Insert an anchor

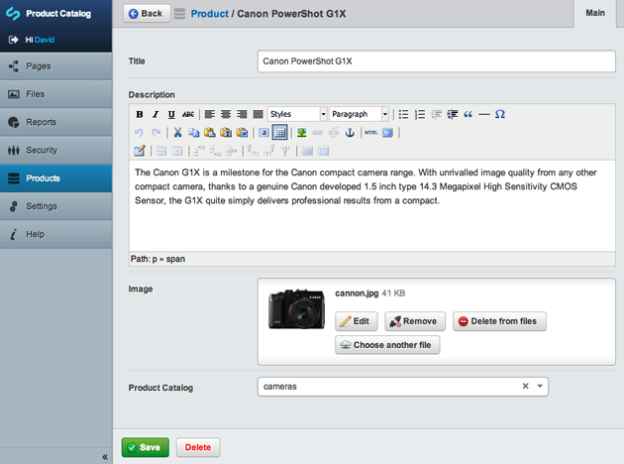click(x=350, y=133)
